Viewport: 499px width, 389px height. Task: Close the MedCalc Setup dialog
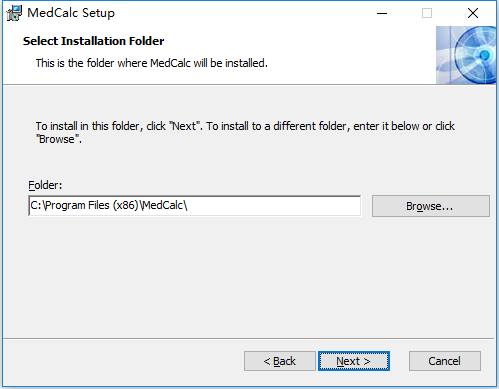[x=473, y=13]
